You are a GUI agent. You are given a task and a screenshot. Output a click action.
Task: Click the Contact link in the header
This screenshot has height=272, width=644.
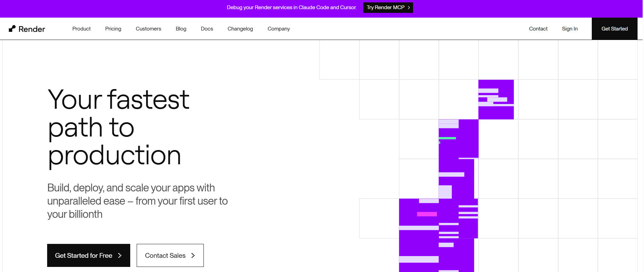coord(538,29)
